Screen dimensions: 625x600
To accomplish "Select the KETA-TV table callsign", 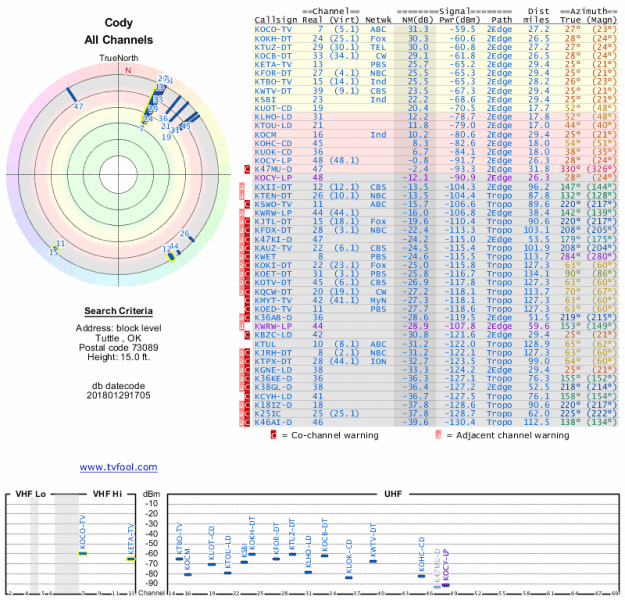I will tap(273, 65).
